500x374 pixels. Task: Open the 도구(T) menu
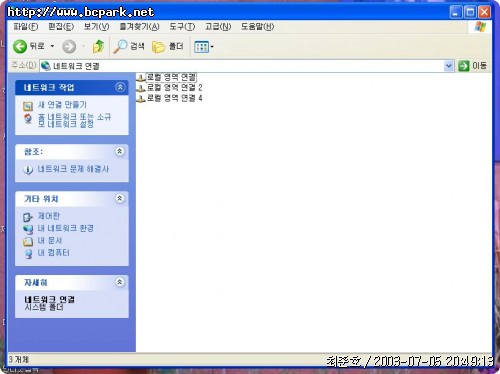click(182, 26)
